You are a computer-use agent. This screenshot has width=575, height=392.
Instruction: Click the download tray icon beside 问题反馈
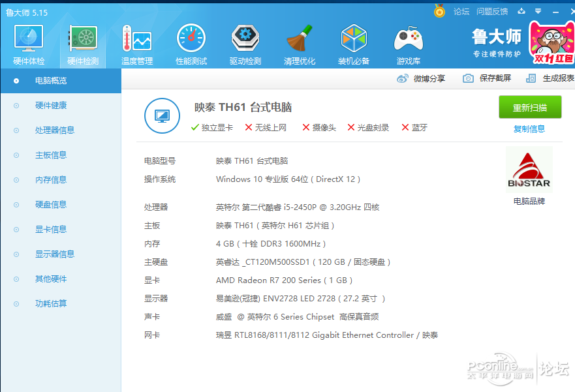click(521, 11)
